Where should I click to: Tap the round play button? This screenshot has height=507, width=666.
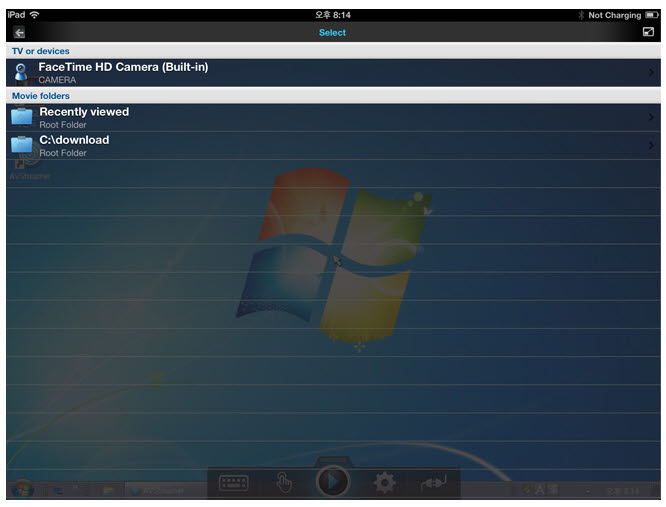pos(333,482)
